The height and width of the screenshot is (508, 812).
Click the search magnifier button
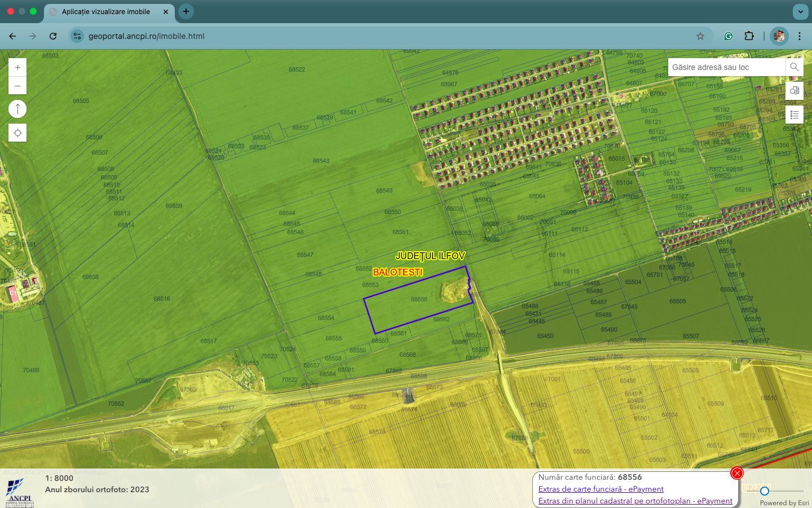point(794,67)
